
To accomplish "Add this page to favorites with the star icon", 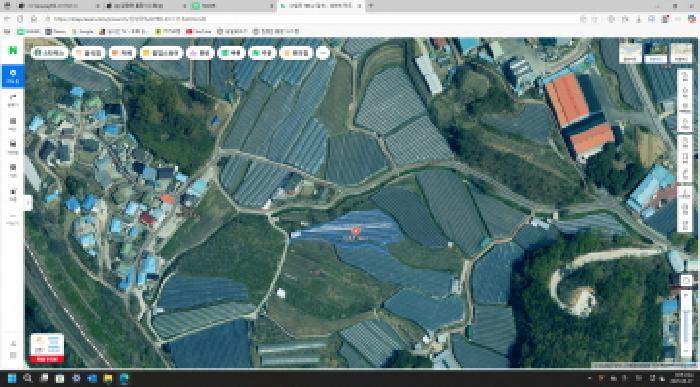I will (x=595, y=19).
